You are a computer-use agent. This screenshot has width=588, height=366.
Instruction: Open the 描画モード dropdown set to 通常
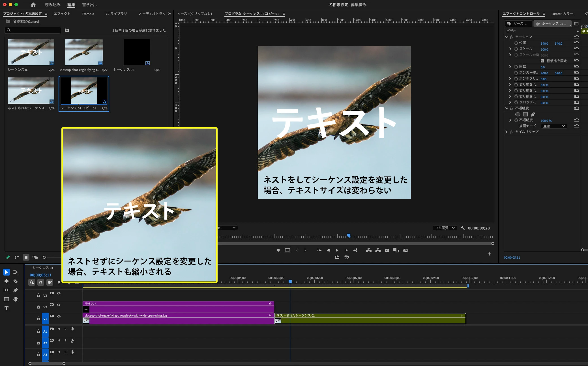[554, 126]
